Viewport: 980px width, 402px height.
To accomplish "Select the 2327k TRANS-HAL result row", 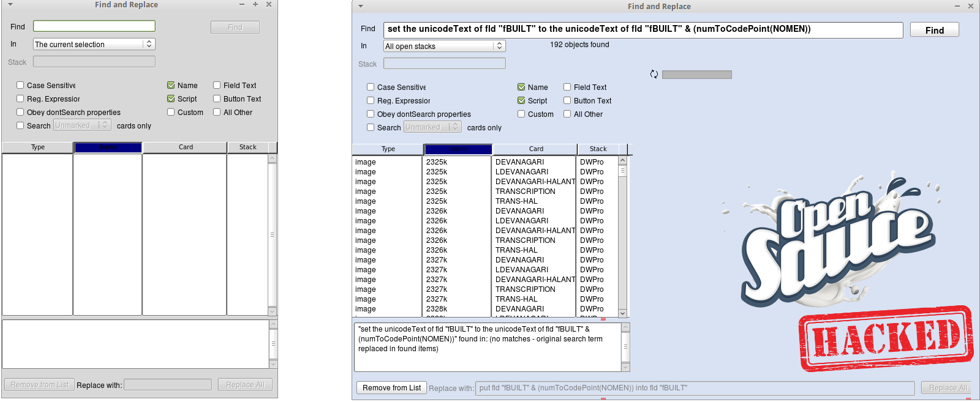I will pos(485,299).
